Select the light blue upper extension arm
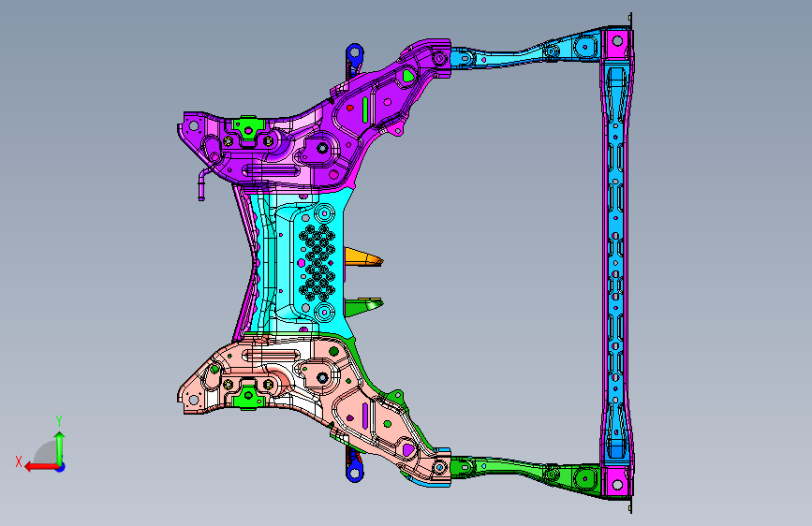Viewport: 812px width, 526px height. [x=525, y=51]
